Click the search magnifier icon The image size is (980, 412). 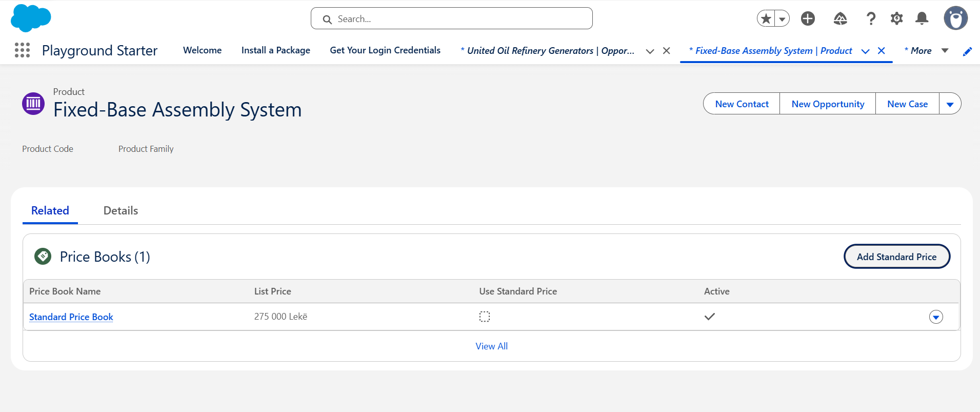click(x=327, y=19)
